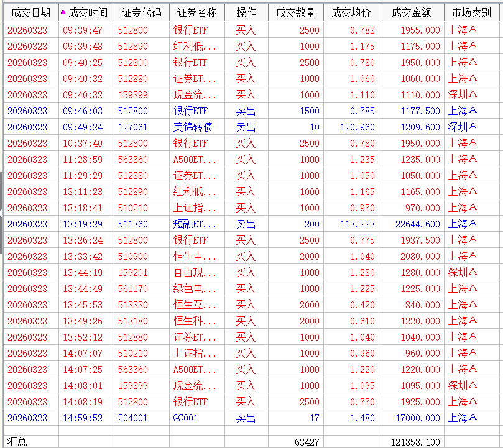Select the 绿色电 buy row

(195, 288)
